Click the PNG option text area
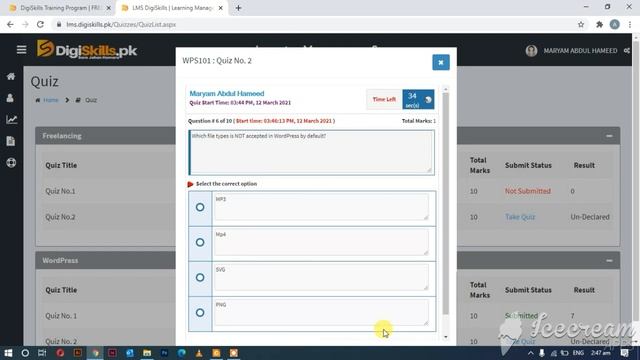The width and height of the screenshot is (640, 360). pyautogui.click(x=322, y=313)
